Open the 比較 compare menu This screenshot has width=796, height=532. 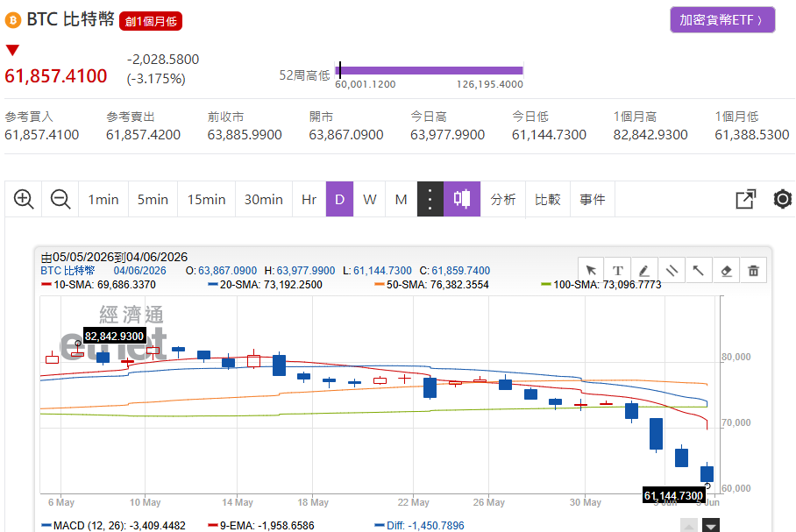tap(548, 200)
